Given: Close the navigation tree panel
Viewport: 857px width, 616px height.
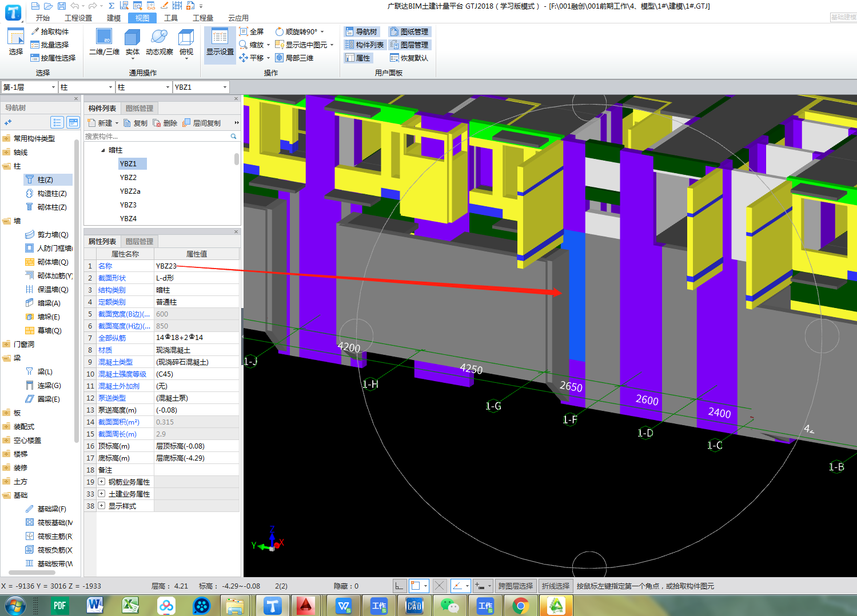Looking at the screenshot, I should 76,98.
